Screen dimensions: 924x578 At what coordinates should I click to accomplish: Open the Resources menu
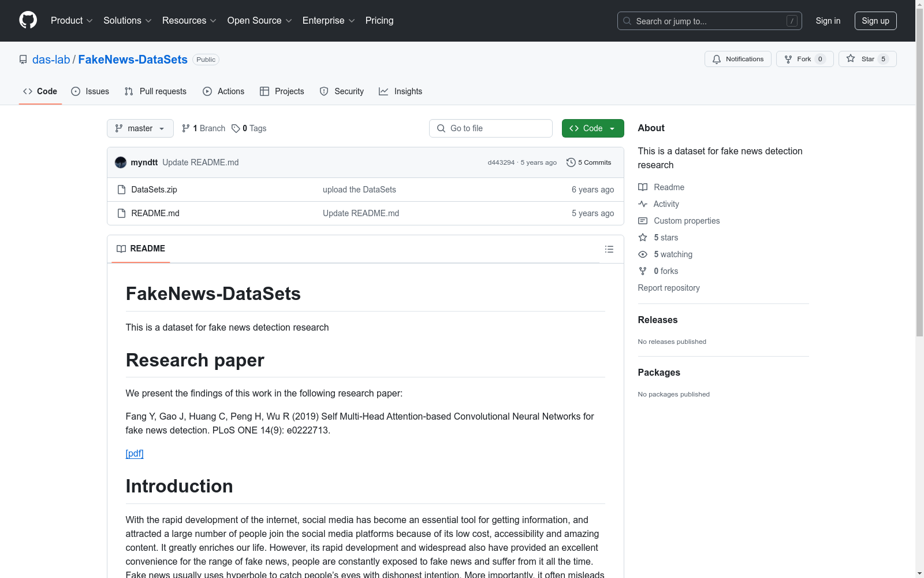coord(189,21)
